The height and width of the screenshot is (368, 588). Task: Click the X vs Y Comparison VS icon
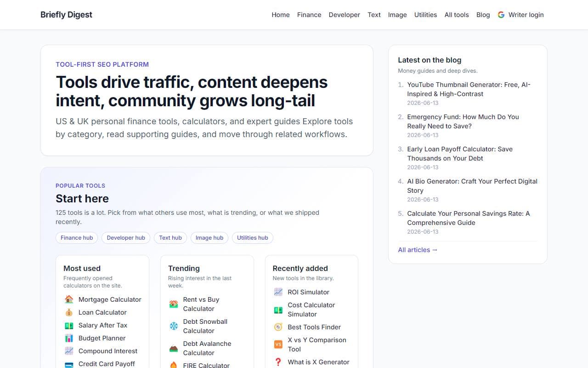click(x=278, y=345)
